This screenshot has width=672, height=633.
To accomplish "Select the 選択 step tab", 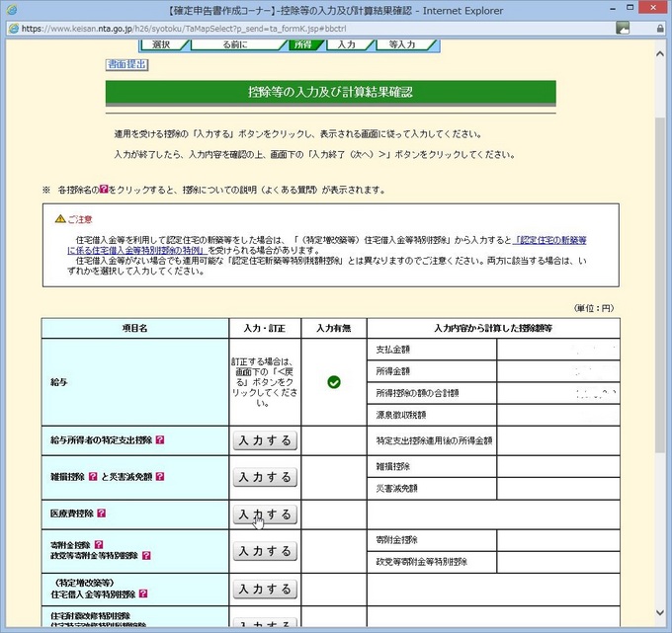I will [162, 44].
